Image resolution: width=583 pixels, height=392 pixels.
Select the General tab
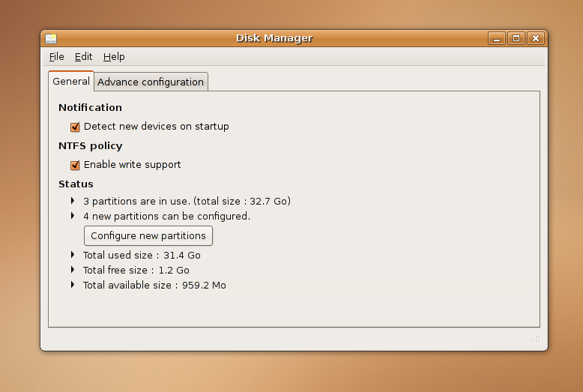(71, 81)
